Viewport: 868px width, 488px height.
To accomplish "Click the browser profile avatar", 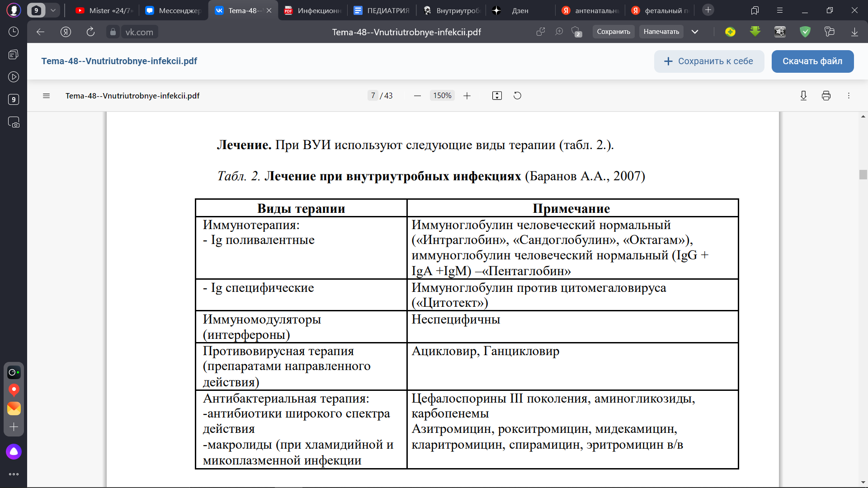I will [x=14, y=10].
